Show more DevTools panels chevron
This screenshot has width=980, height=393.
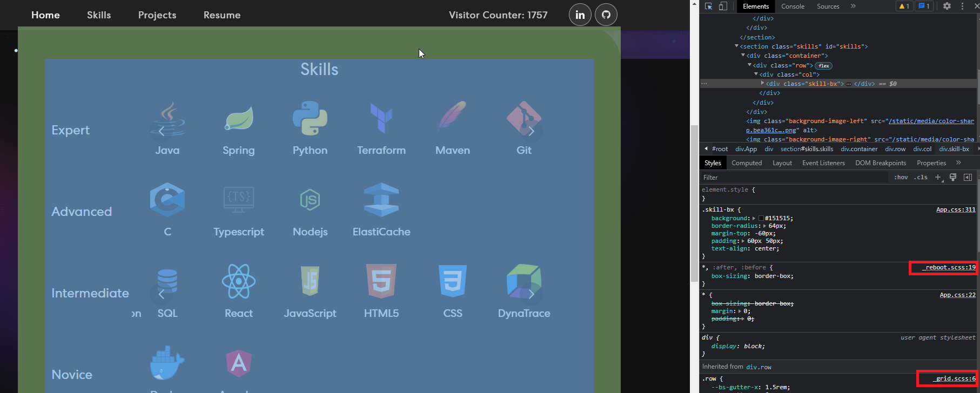coord(853,6)
